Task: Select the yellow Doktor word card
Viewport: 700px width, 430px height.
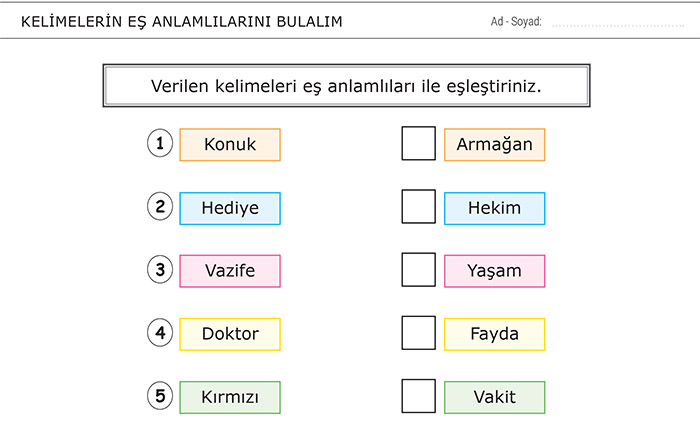Action: 230,334
